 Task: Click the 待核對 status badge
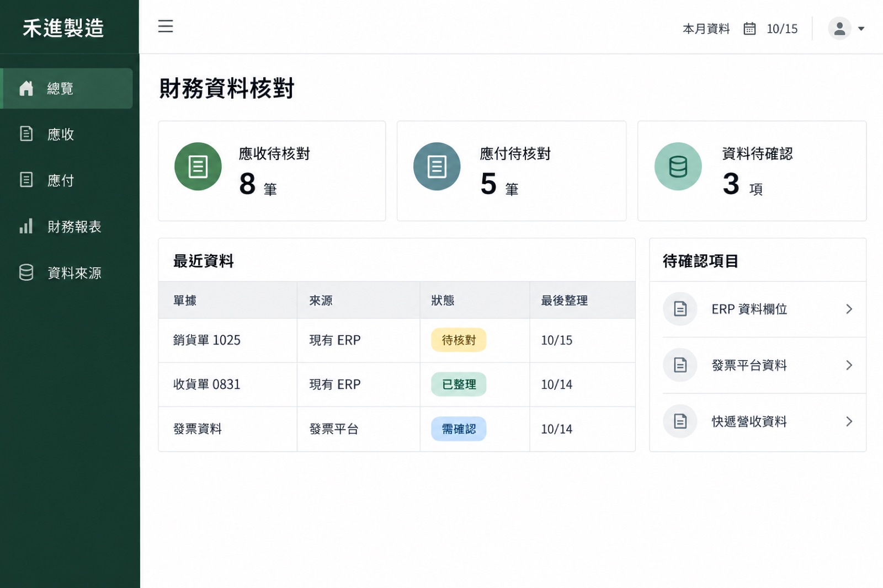click(459, 340)
